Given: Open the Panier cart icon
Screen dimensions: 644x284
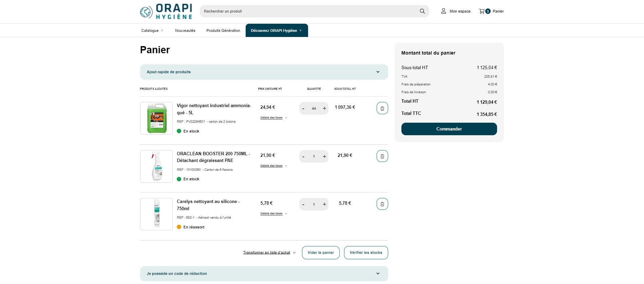Looking at the screenshot, I should (x=481, y=11).
